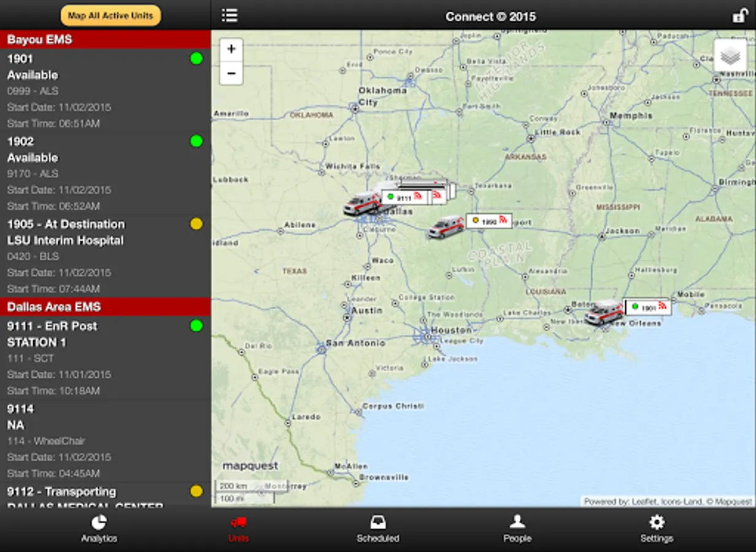Image resolution: width=756 pixels, height=552 pixels.
Task: Open the 1990 unit map label
Action: 489,221
